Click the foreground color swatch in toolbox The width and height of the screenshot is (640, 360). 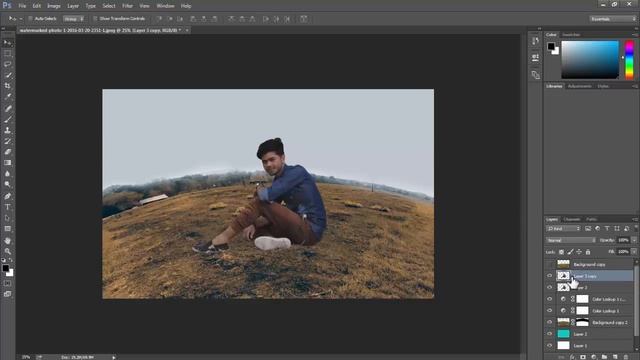[x=5, y=268]
